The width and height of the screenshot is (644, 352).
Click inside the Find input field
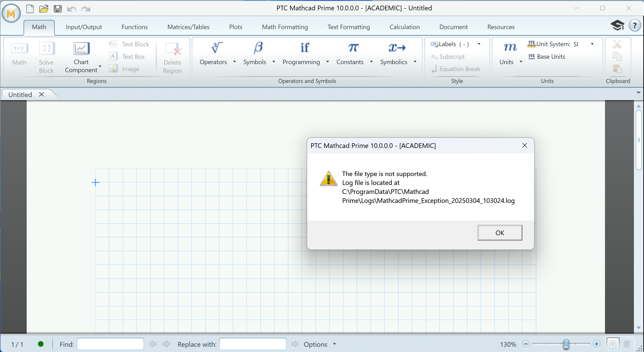click(110, 344)
